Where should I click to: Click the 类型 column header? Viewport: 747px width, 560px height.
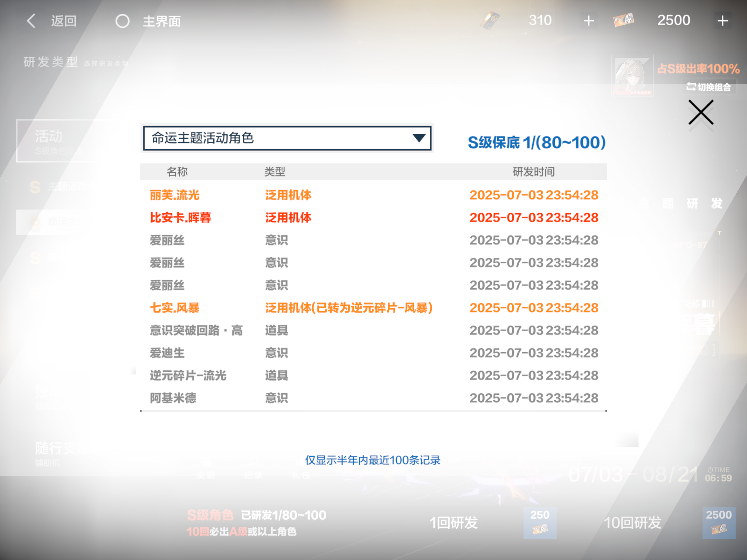(x=275, y=171)
